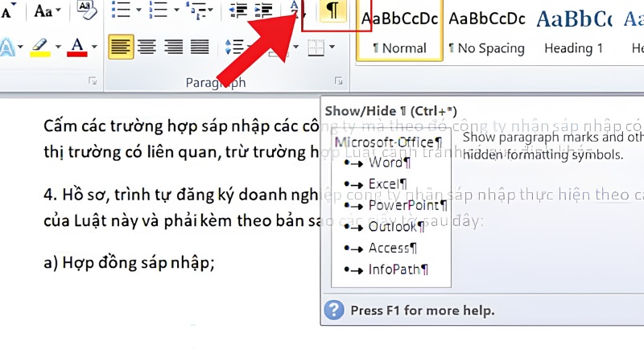Click Decrease Indent icon
644x362 pixels.
238,10
